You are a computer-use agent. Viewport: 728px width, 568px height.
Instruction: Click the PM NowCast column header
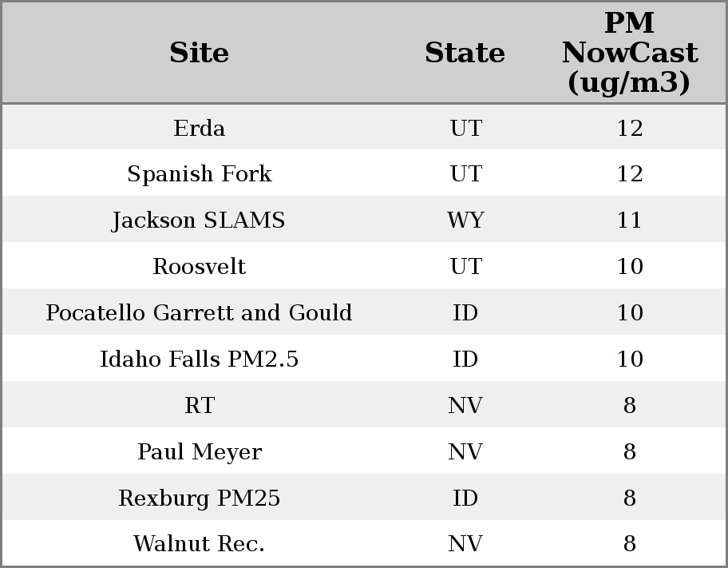(629, 53)
